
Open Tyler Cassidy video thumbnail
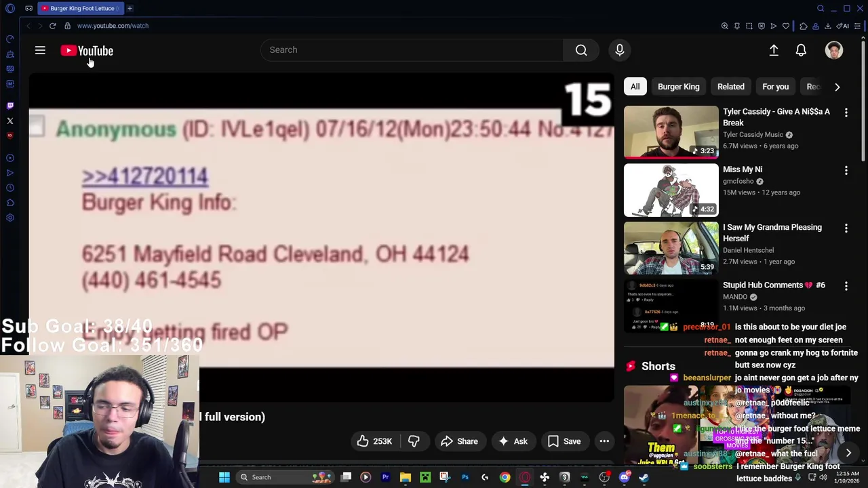coord(671,131)
